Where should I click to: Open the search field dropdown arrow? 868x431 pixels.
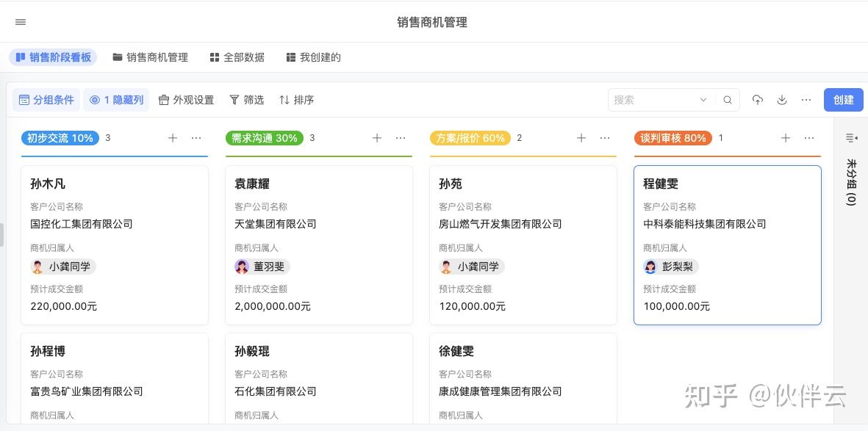point(703,100)
